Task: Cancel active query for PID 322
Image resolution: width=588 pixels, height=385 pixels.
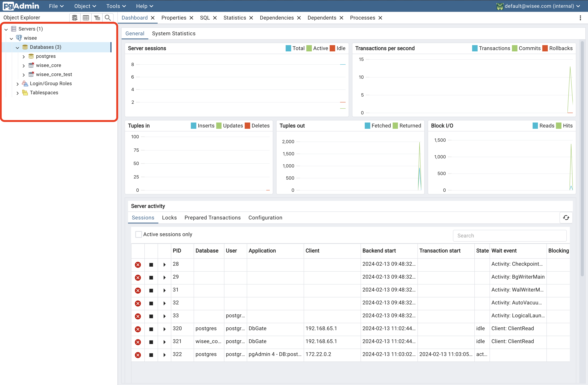Action: coord(151,355)
